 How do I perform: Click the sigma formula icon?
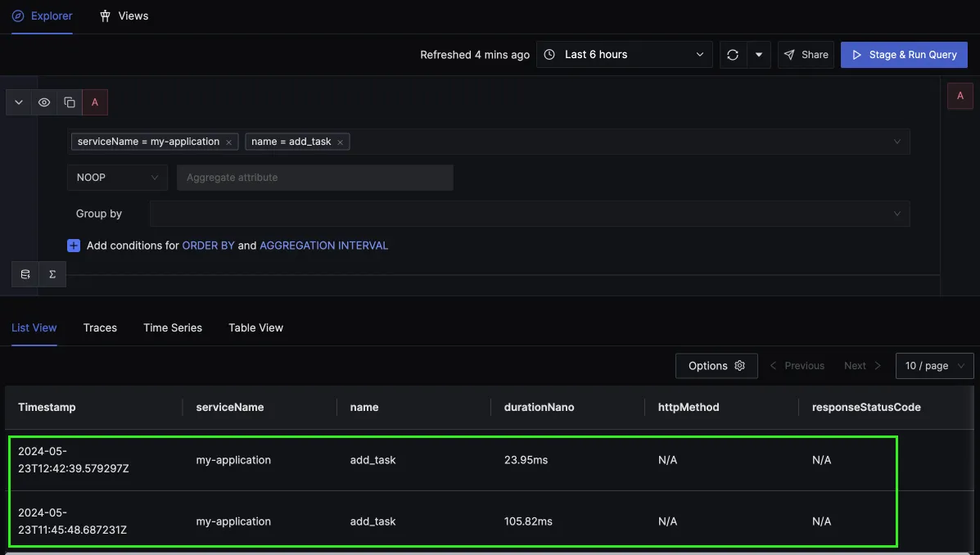click(x=52, y=274)
